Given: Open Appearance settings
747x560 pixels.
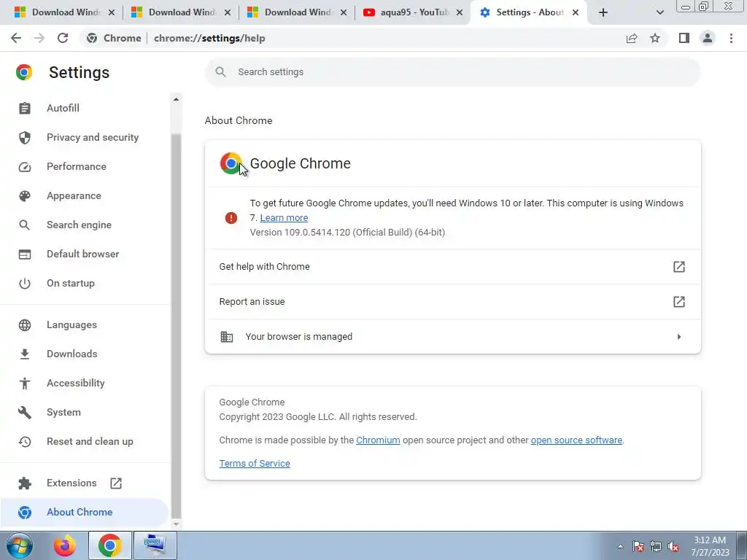Looking at the screenshot, I should coord(74,195).
